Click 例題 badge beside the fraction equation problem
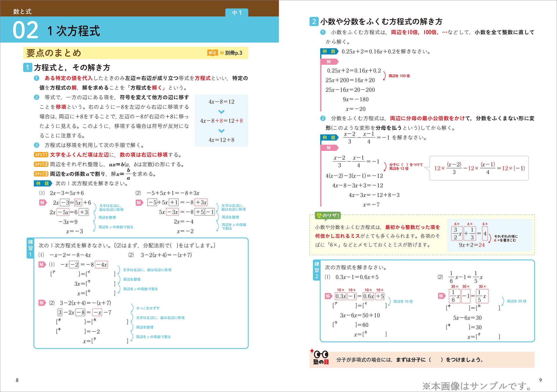The image size is (557, 392). [329, 137]
